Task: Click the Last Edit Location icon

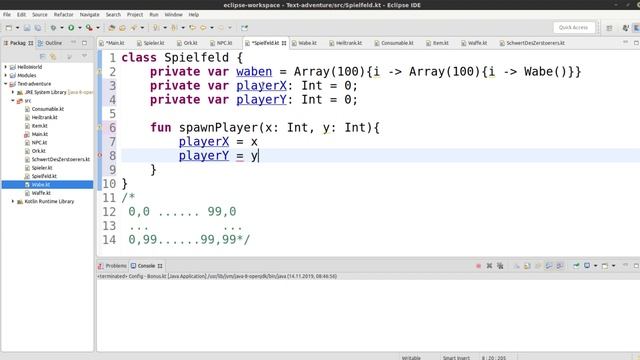Action: pyautogui.click(x=192, y=28)
